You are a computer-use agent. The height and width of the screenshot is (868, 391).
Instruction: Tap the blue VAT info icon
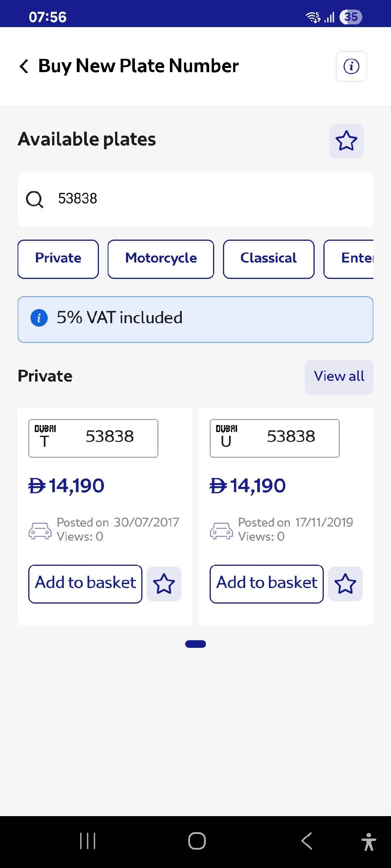[39, 318]
